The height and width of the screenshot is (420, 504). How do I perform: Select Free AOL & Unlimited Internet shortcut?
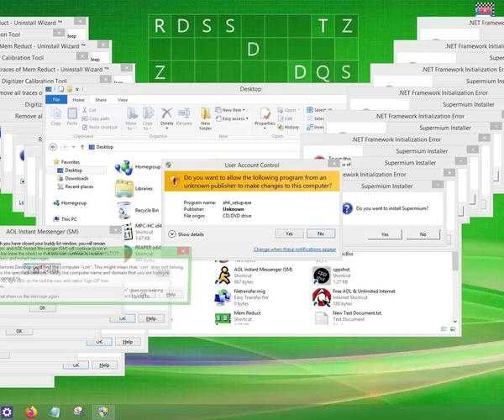354,297
